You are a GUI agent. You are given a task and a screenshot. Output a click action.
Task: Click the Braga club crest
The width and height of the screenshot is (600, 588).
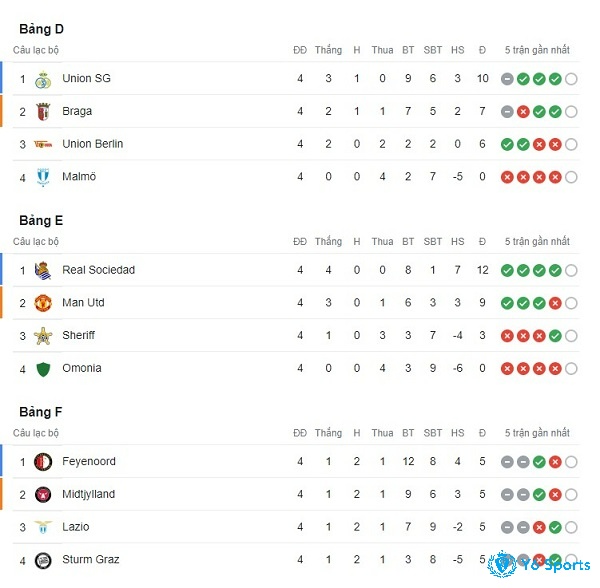pos(43,112)
